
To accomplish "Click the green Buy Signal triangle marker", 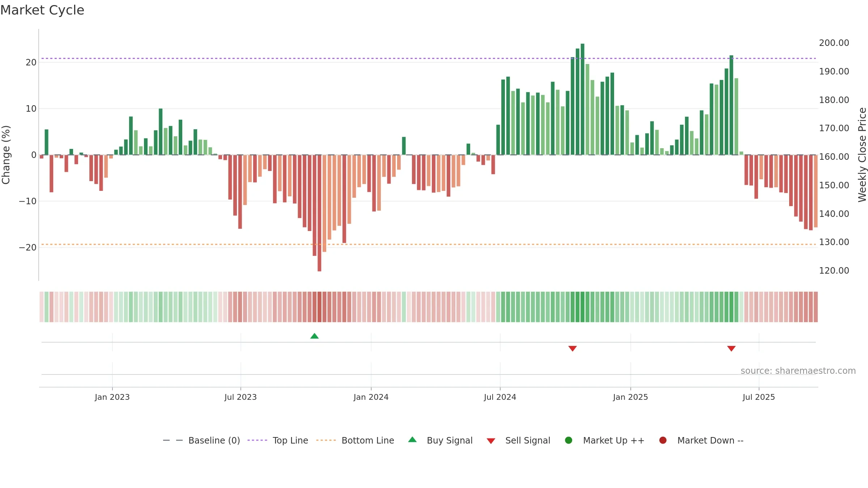I will tap(314, 336).
